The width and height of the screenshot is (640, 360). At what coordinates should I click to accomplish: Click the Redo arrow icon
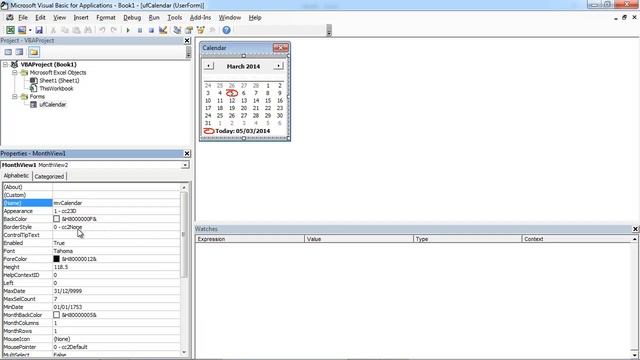pyautogui.click(x=114, y=30)
